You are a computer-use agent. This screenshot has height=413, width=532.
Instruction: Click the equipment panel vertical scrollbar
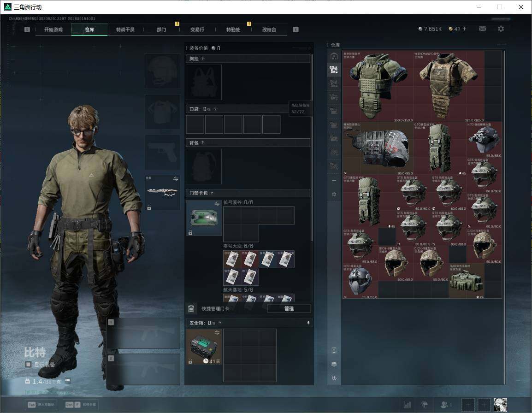point(312,147)
